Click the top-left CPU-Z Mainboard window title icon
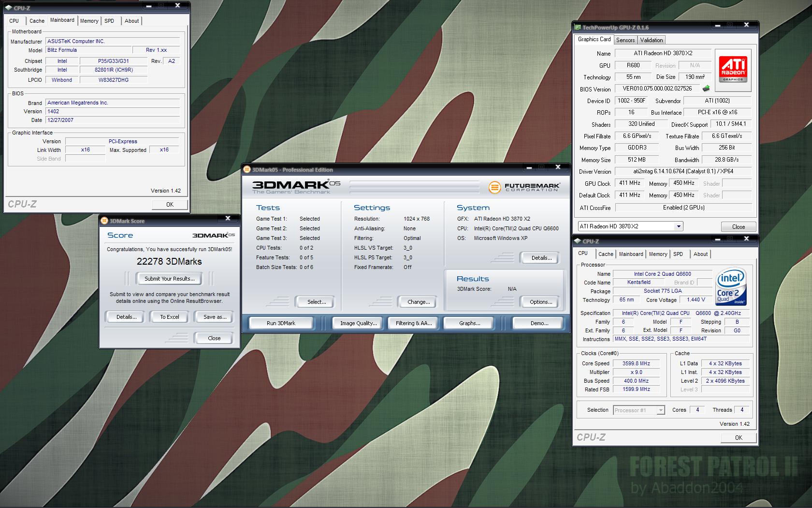812x508 pixels. (x=9, y=8)
